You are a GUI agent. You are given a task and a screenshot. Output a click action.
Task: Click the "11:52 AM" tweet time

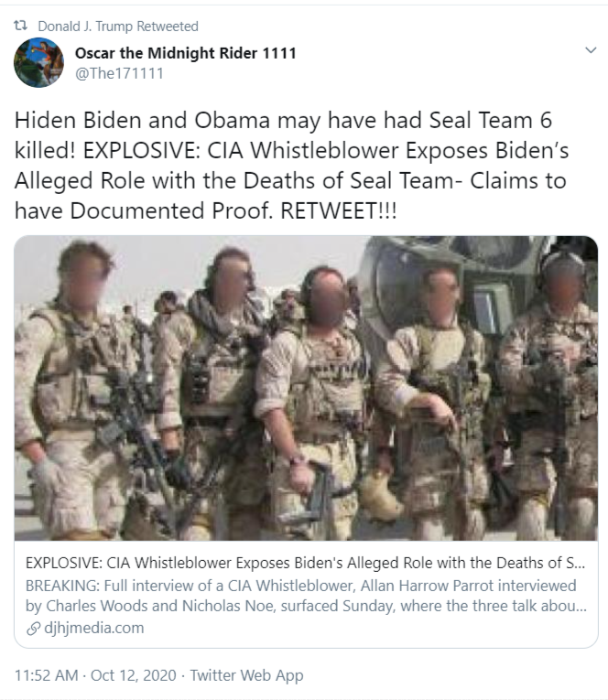pyautogui.click(x=46, y=675)
